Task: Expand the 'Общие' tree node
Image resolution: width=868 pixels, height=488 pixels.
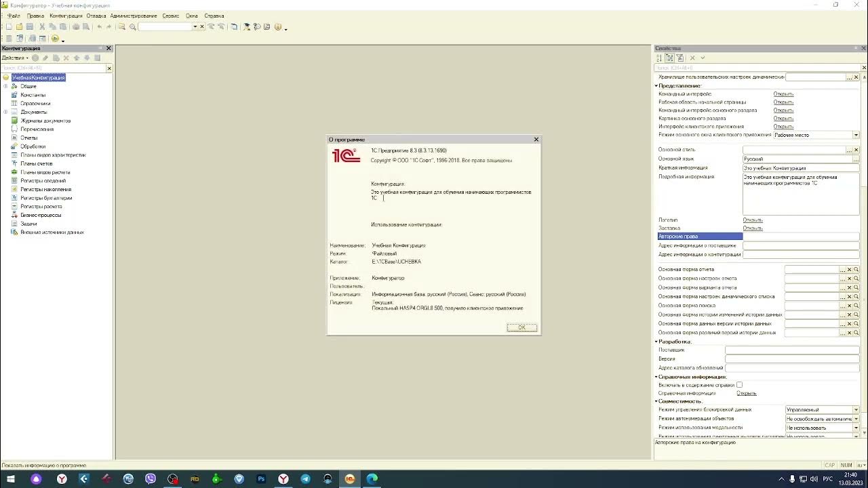Action: [5, 86]
